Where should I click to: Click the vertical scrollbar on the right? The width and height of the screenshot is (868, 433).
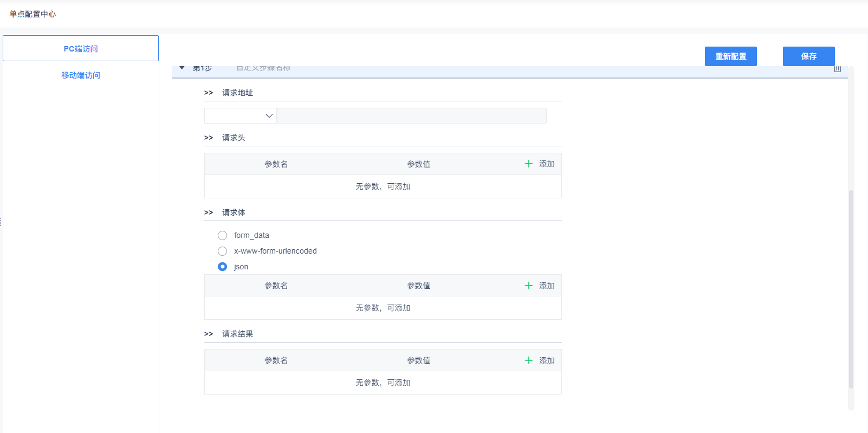pos(851,287)
